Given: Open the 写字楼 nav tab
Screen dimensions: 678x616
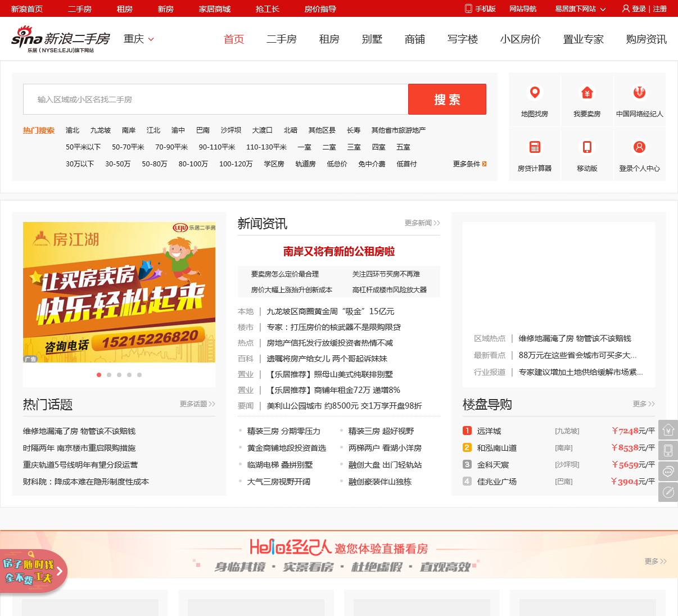Looking at the screenshot, I should pyautogui.click(x=463, y=39).
